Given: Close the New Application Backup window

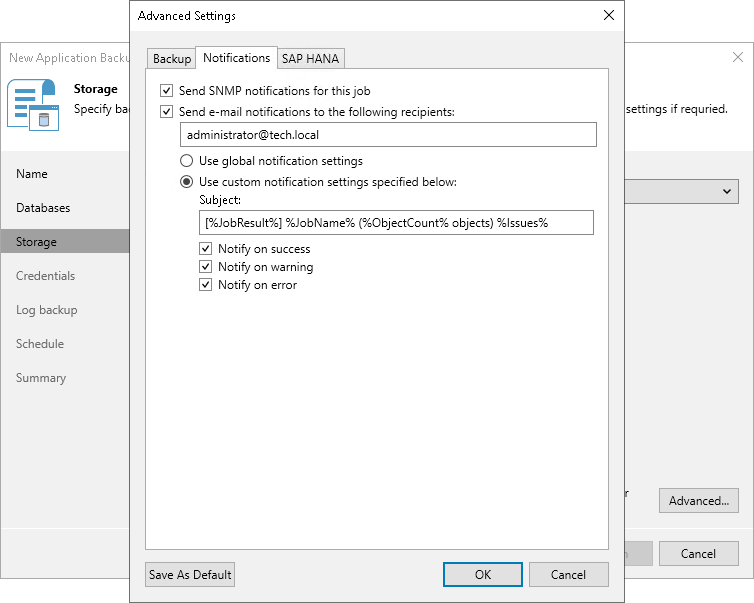Looking at the screenshot, I should pyautogui.click(x=738, y=57).
